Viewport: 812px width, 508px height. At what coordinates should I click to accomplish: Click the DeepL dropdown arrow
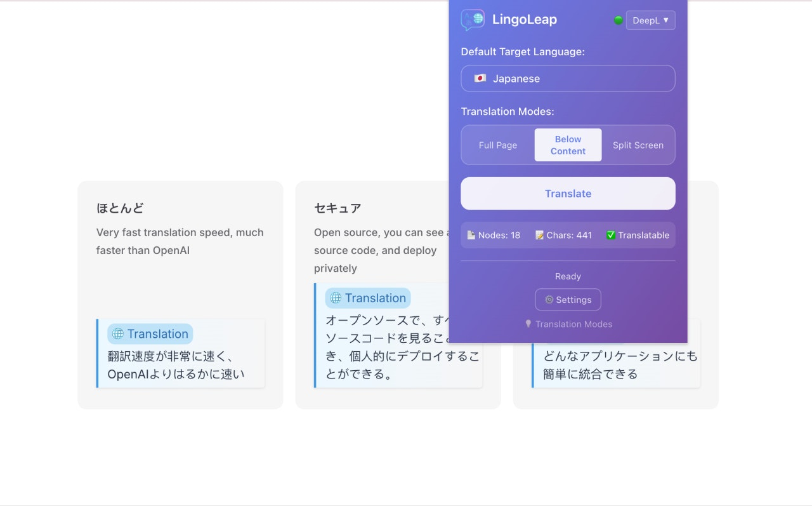coord(666,20)
